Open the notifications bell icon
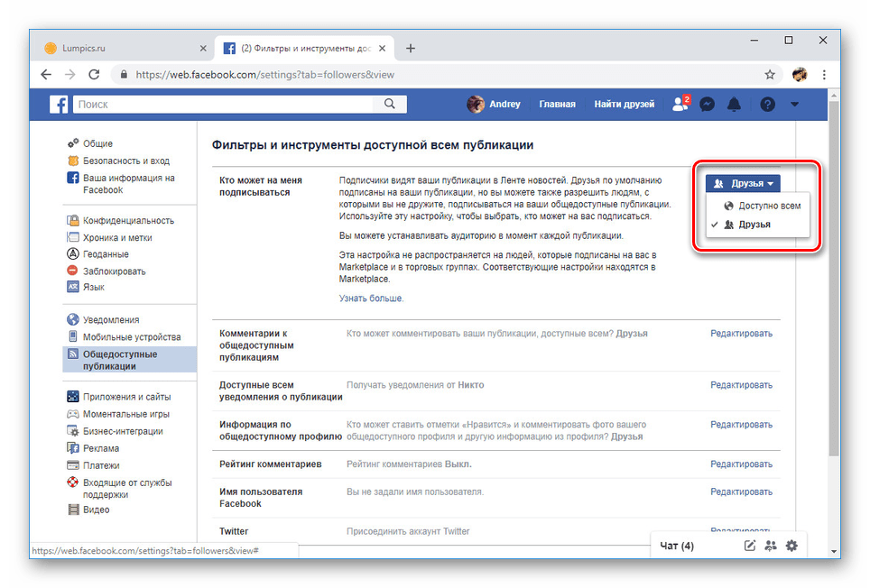This screenshot has width=870, height=588. point(734,104)
